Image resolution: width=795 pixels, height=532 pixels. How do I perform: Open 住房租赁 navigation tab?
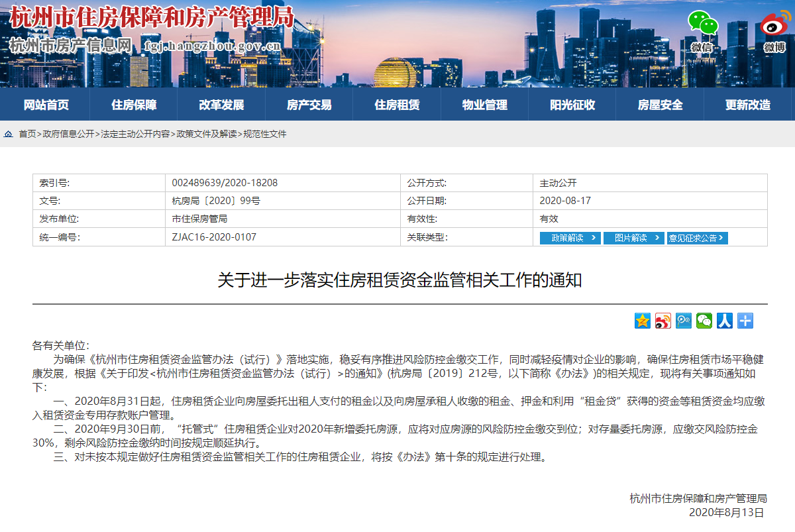(x=397, y=105)
